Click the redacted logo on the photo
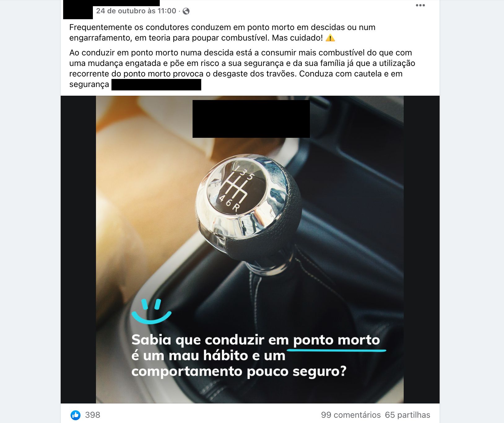This screenshot has height=423, width=504. tap(251, 119)
